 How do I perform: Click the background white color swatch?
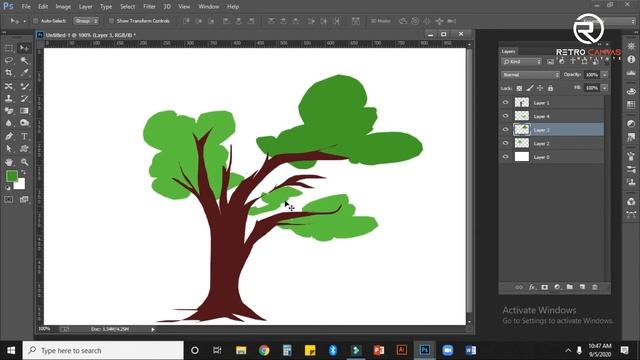tap(20, 185)
